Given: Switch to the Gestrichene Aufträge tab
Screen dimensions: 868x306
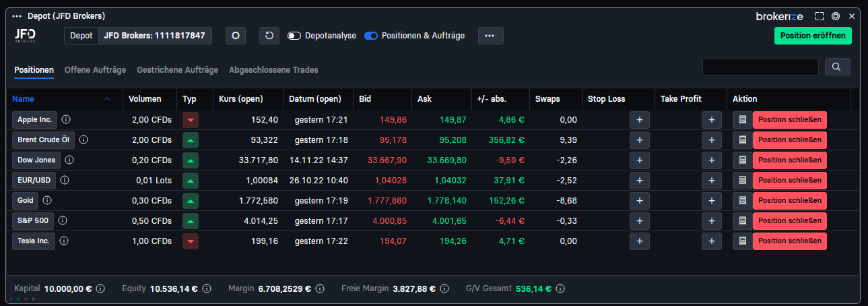Looking at the screenshot, I should click(x=177, y=69).
